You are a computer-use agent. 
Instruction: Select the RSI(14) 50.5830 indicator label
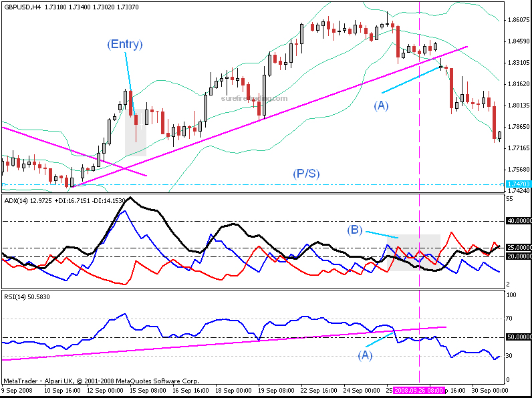click(x=27, y=297)
